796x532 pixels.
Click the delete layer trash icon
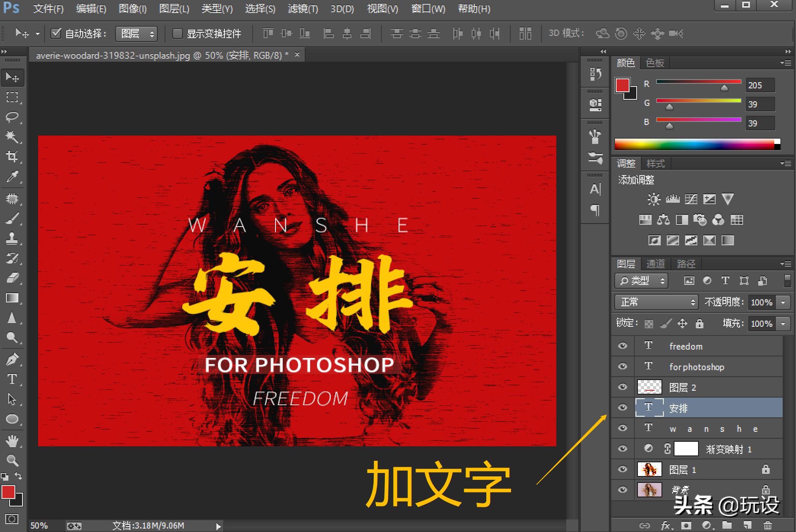768,525
